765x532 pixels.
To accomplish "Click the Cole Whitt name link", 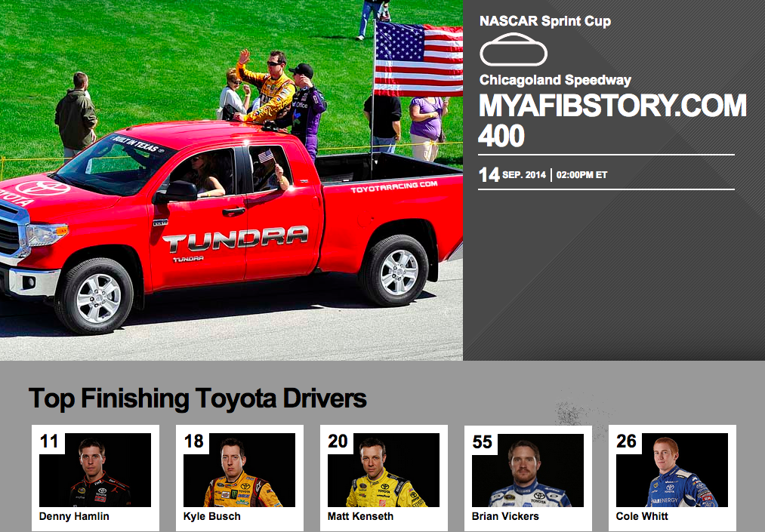I will 642,516.
